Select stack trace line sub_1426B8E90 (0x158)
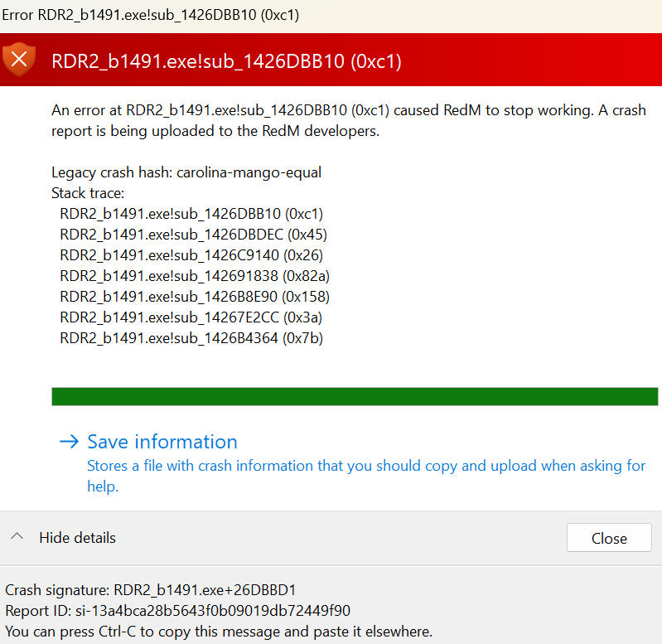Viewport: 662px width, 644px height. point(195,297)
